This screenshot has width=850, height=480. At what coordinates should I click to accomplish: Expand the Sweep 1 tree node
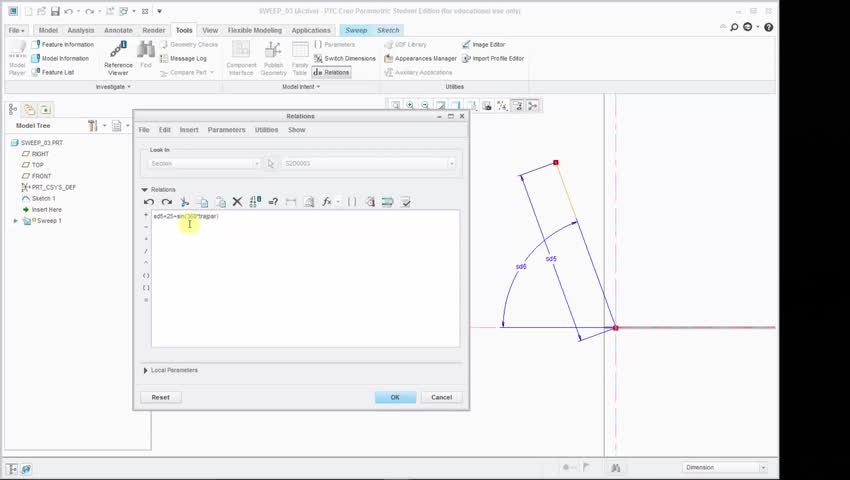[16, 221]
